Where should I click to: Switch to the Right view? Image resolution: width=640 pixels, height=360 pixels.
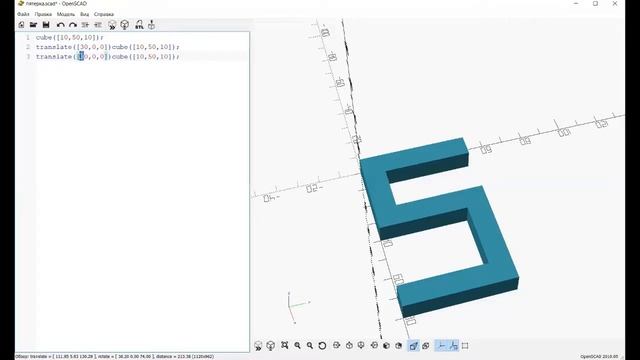click(336, 345)
